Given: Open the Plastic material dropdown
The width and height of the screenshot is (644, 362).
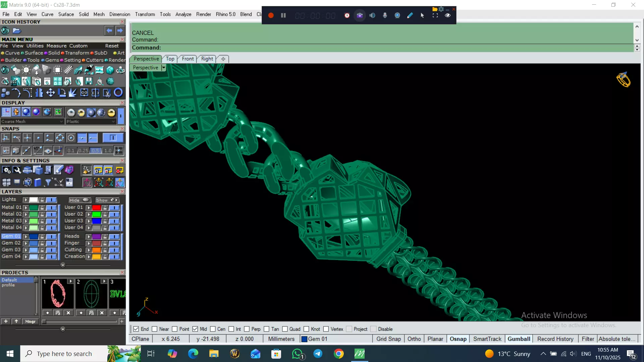Looking at the screenshot, I should (91, 121).
